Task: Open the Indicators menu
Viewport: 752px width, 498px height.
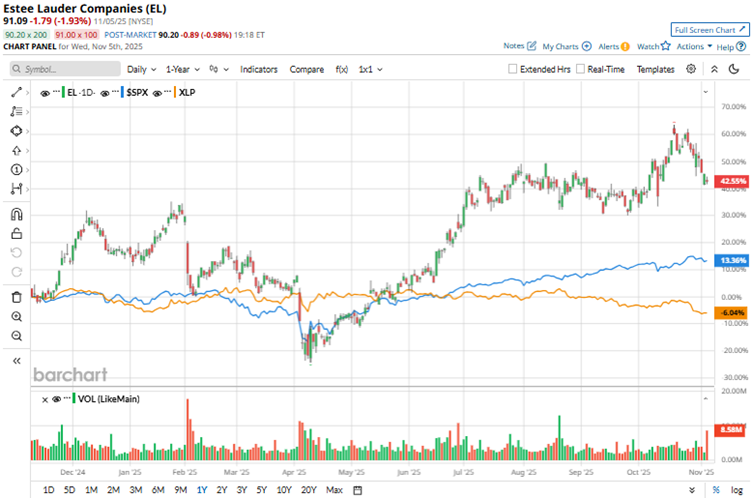Action: (x=259, y=69)
